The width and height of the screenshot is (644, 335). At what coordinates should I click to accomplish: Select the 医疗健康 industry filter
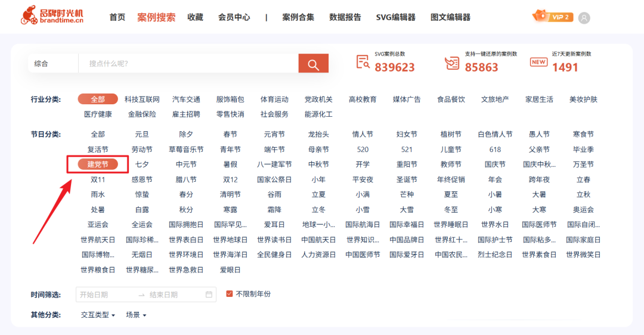[98, 114]
